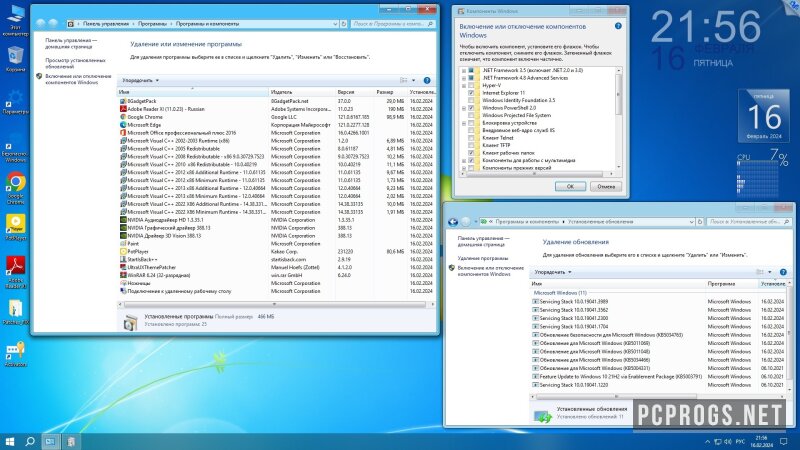Click vertical scrollbar in Windows Features list
The image size is (800, 450).
point(618,94)
